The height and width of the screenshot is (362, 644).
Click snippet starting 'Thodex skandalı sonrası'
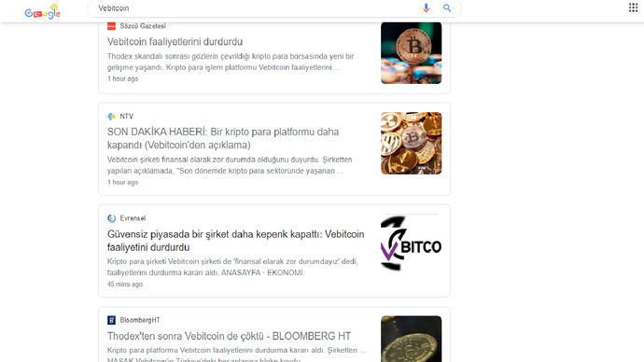pos(231,62)
